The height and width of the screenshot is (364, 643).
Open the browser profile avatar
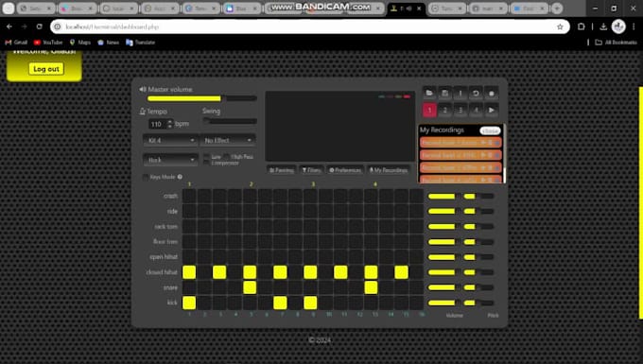[618, 26]
